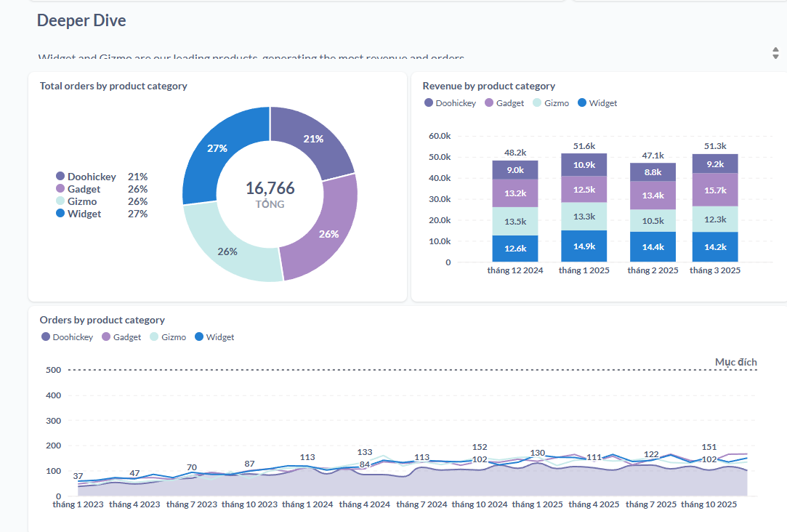Click the 15.7k Gadget segment in tháng 3 2025

click(714, 190)
